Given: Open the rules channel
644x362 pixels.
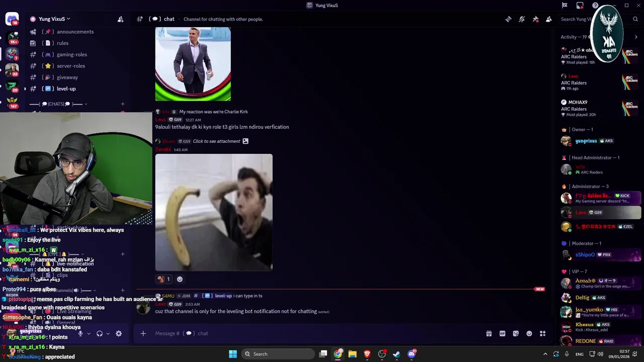Looking at the screenshot, I should pyautogui.click(x=75, y=43).
